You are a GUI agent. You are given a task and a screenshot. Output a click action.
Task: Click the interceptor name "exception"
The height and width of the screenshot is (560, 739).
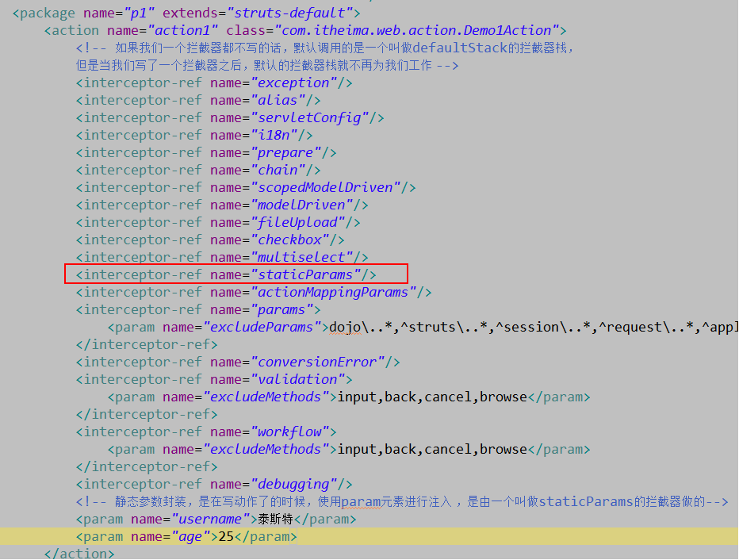tap(294, 83)
